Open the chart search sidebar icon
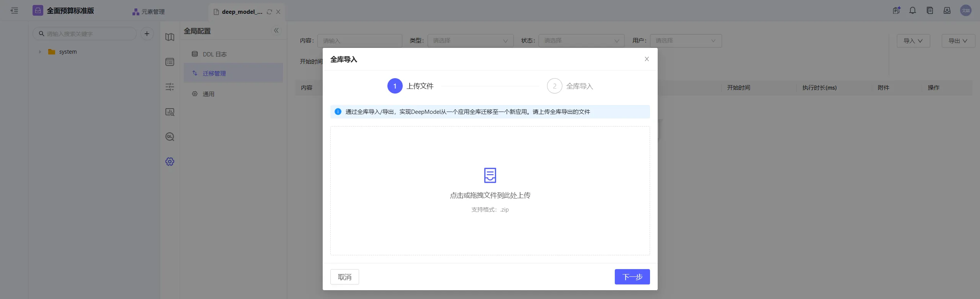The image size is (980, 299). click(x=170, y=112)
